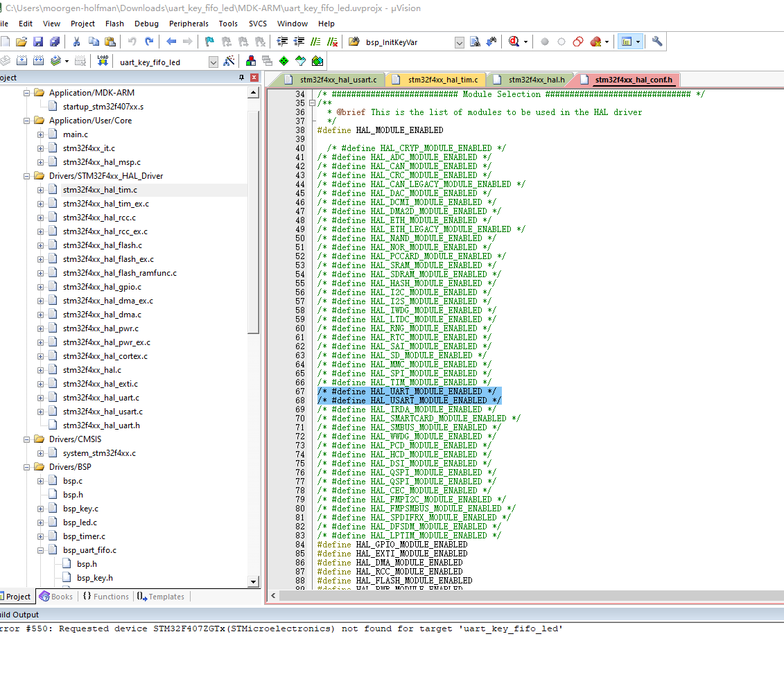This screenshot has width=784, height=677.
Task: Open the Project menu
Action: click(x=82, y=24)
